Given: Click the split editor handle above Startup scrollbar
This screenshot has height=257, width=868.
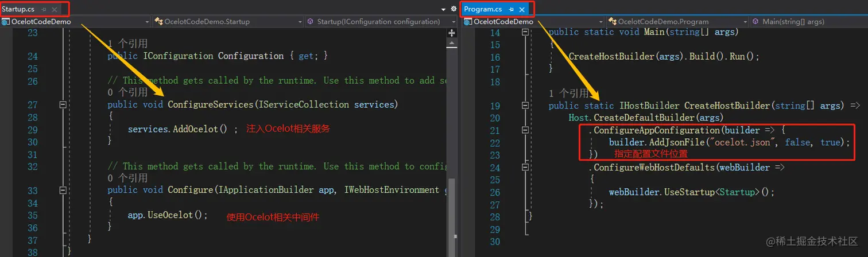Looking at the screenshot, I should [452, 32].
